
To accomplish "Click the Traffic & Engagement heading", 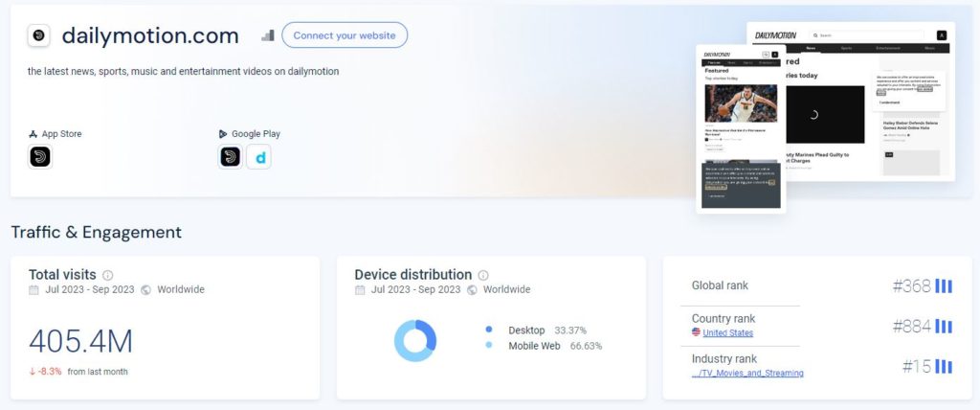I will pyautogui.click(x=97, y=232).
